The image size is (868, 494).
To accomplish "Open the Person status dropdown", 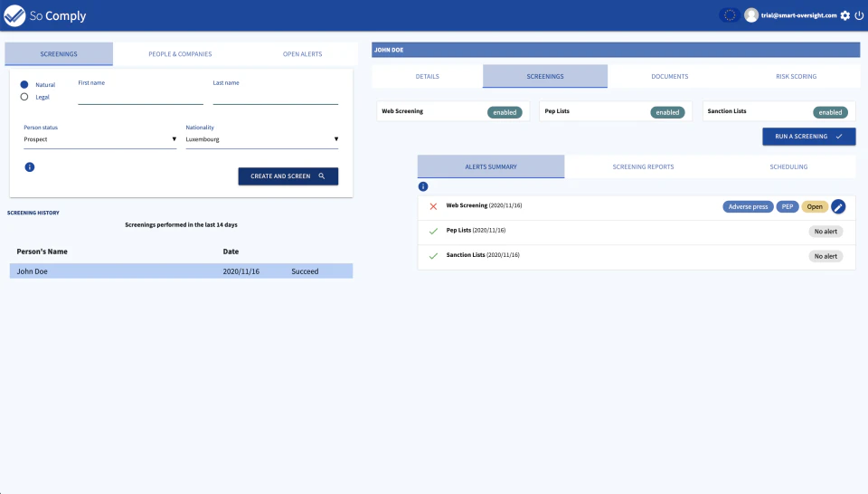I will coord(99,139).
